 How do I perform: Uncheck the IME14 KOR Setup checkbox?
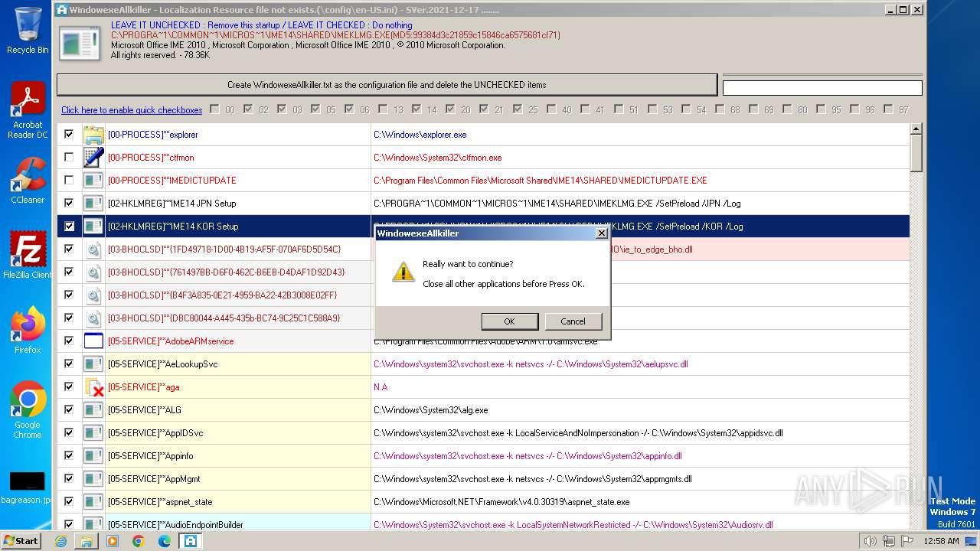tap(69, 226)
